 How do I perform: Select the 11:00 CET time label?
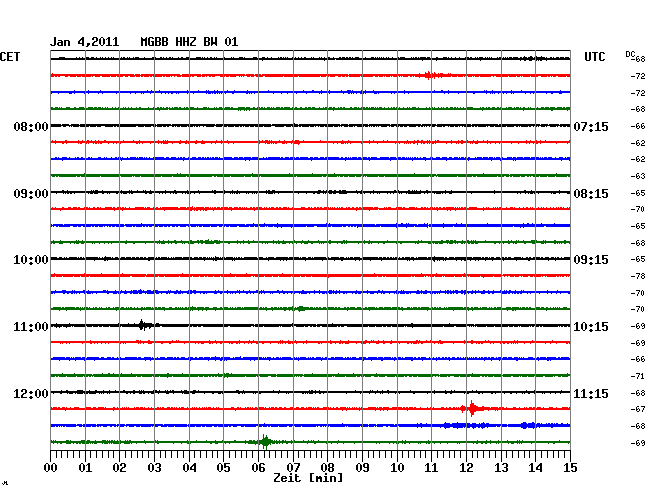pyautogui.click(x=31, y=327)
